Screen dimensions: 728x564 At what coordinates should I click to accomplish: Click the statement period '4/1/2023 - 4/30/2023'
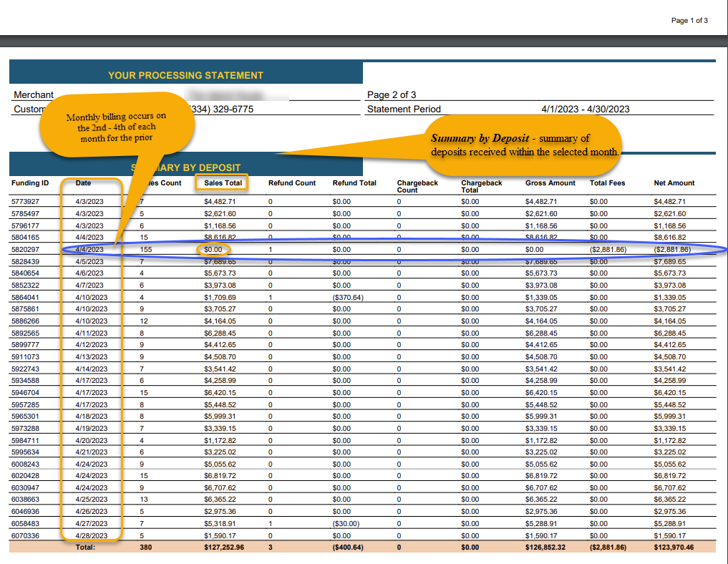tap(586, 109)
